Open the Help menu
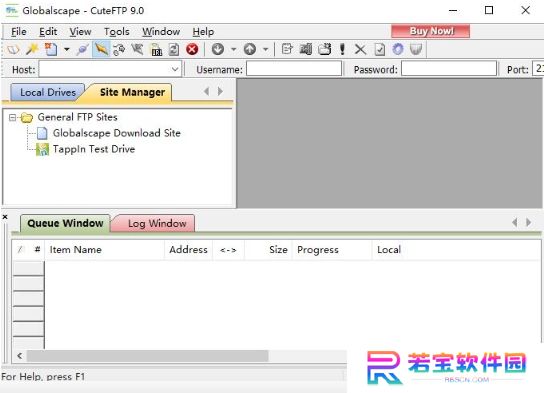Screen dimensions: 547x393 point(203,32)
